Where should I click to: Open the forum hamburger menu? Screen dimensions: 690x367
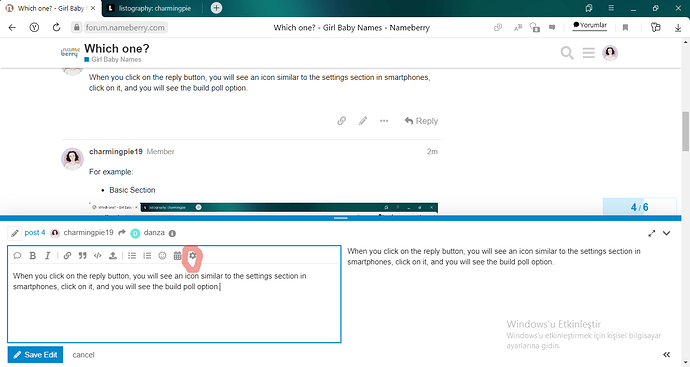(x=588, y=53)
